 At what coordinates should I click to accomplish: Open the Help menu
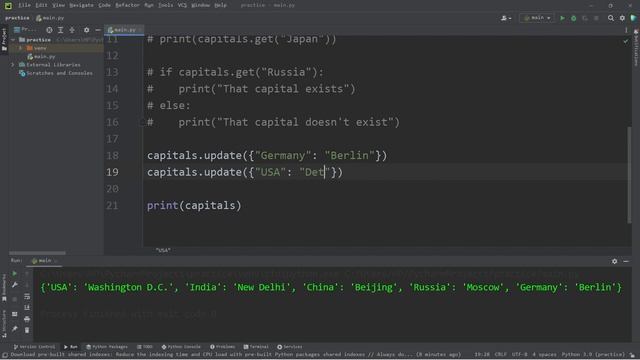(x=220, y=5)
